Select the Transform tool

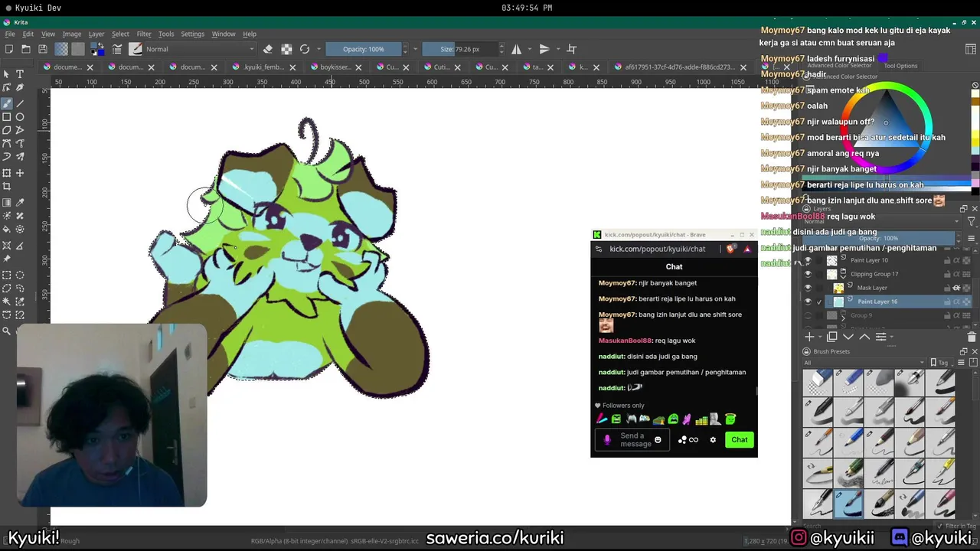pyautogui.click(x=7, y=173)
